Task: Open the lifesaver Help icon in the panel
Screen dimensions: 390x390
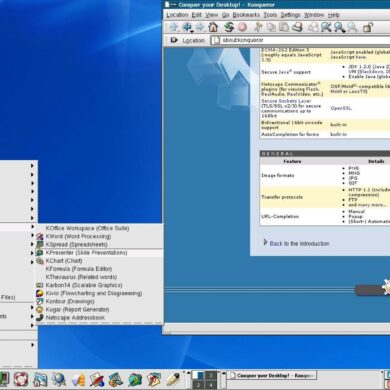Action: tap(21, 379)
